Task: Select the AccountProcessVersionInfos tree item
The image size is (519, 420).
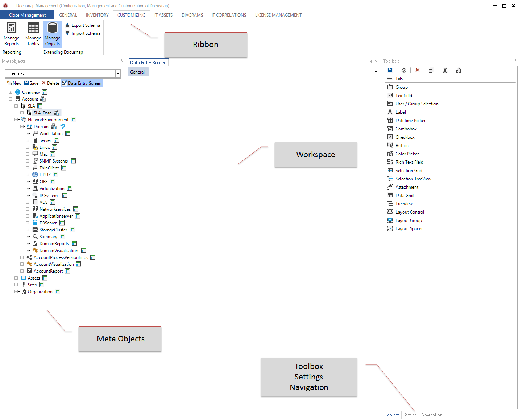Action: pos(61,257)
